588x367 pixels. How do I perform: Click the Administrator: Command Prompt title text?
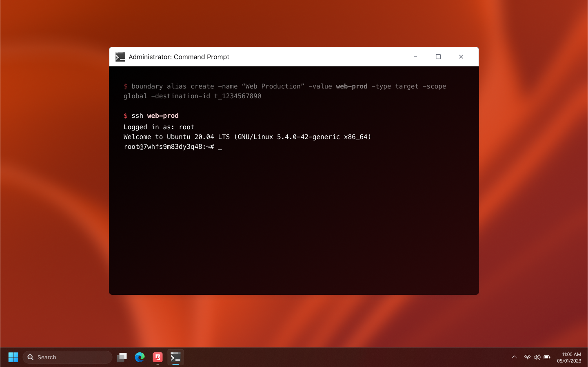click(179, 57)
